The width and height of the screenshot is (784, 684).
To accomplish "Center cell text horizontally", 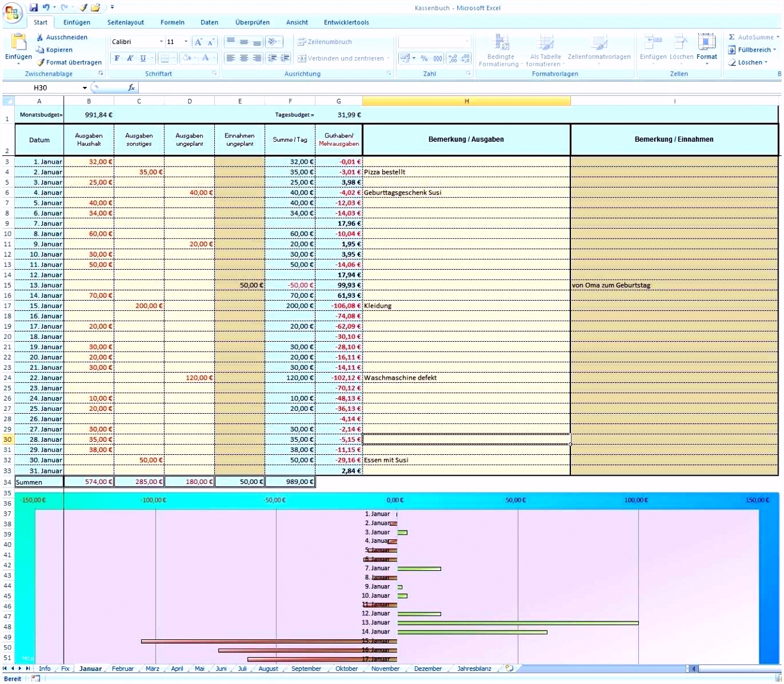I will 244,58.
